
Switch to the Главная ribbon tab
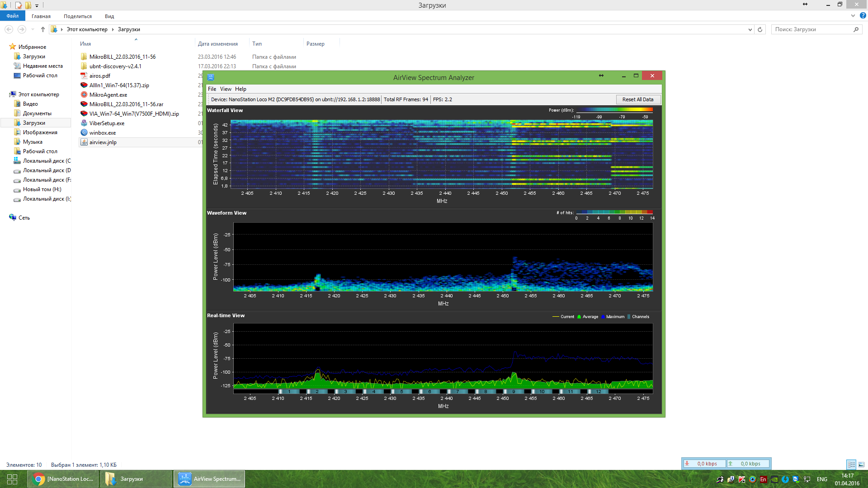[41, 16]
